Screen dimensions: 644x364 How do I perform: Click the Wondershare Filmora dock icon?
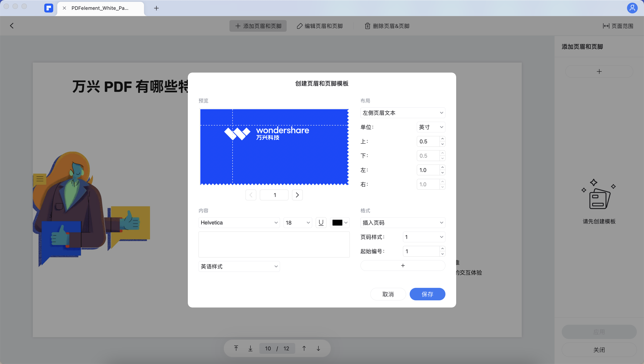49,8
